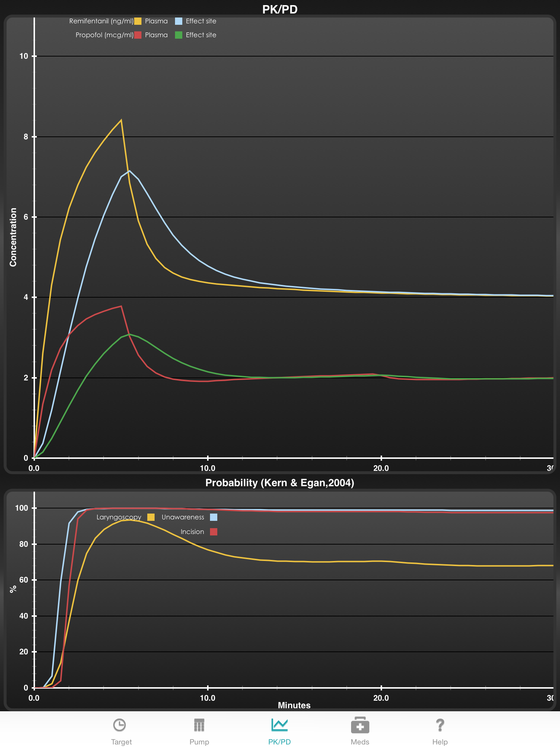Click the 'Unawareness' legend text

(x=183, y=517)
